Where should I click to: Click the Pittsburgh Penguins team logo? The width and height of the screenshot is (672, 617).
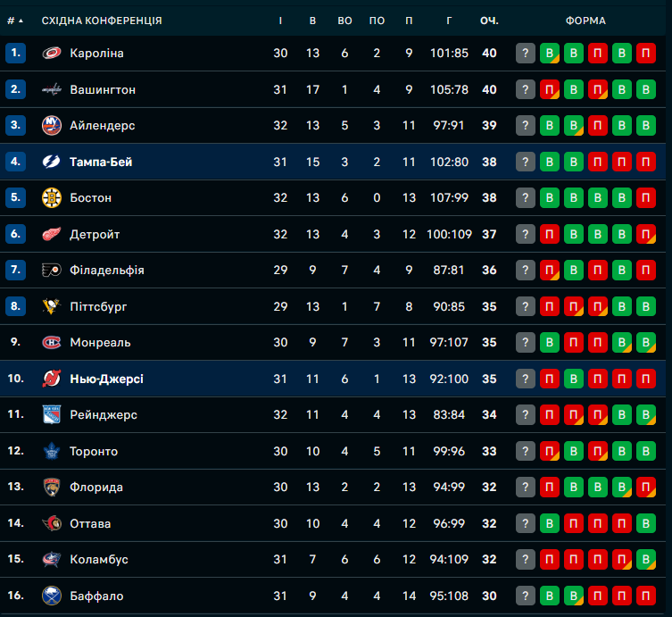click(x=52, y=307)
